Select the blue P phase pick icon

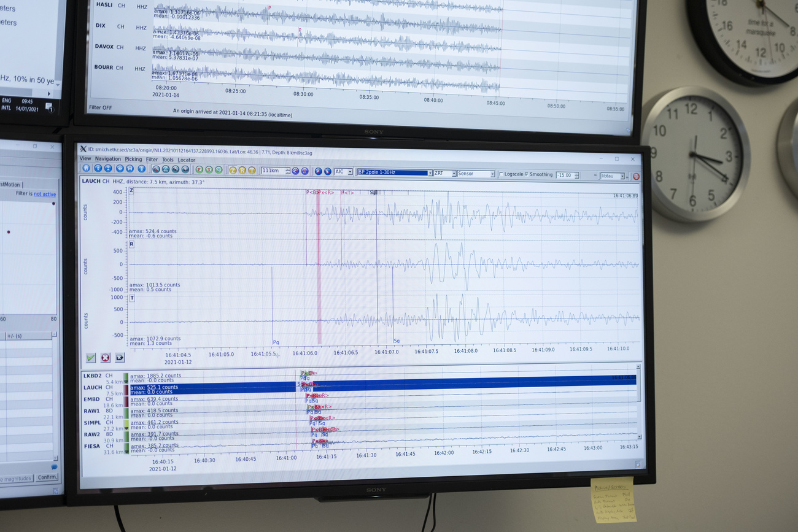(318, 171)
